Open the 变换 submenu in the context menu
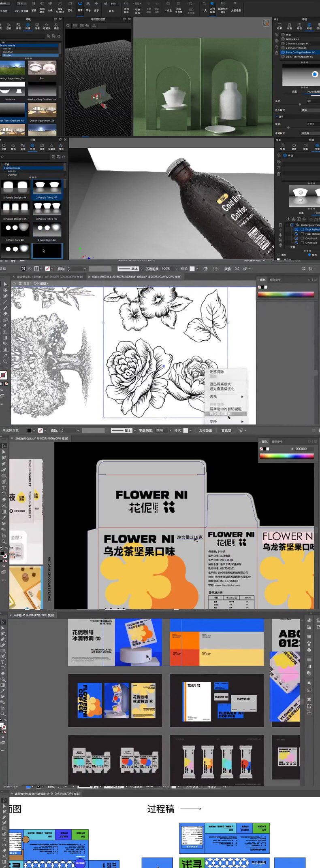The height and width of the screenshot is (868, 320). click(x=226, y=421)
